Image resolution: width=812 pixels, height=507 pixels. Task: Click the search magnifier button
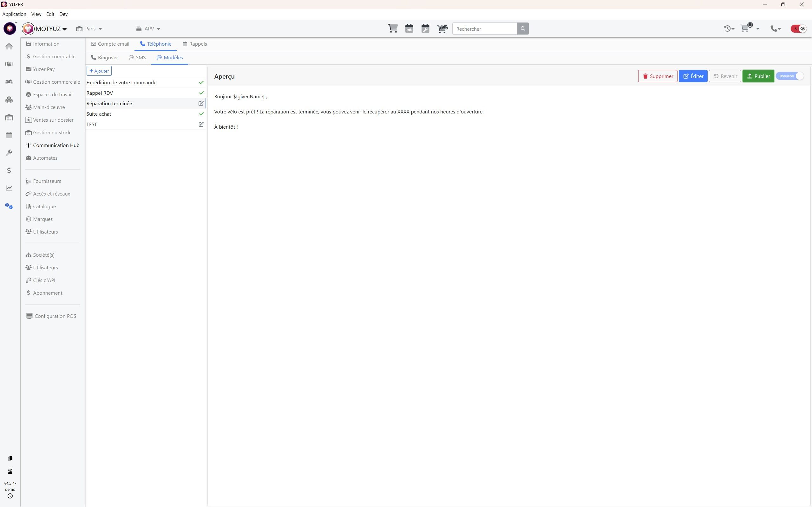(522, 29)
